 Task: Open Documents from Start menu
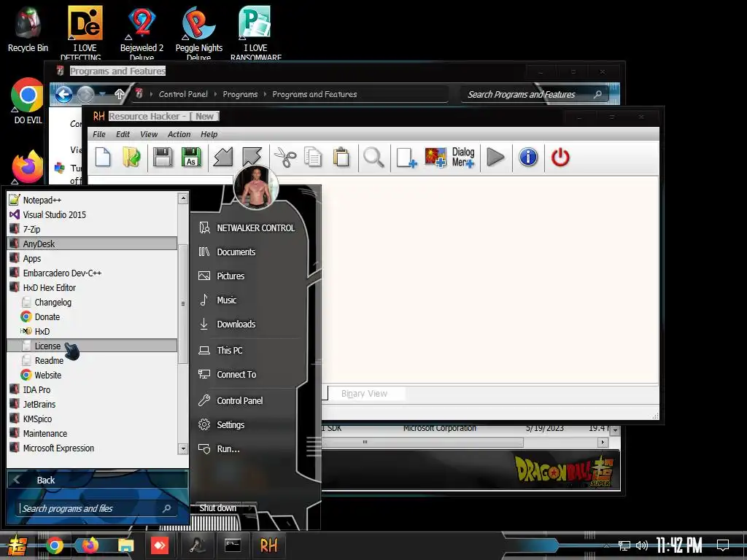coord(248,252)
